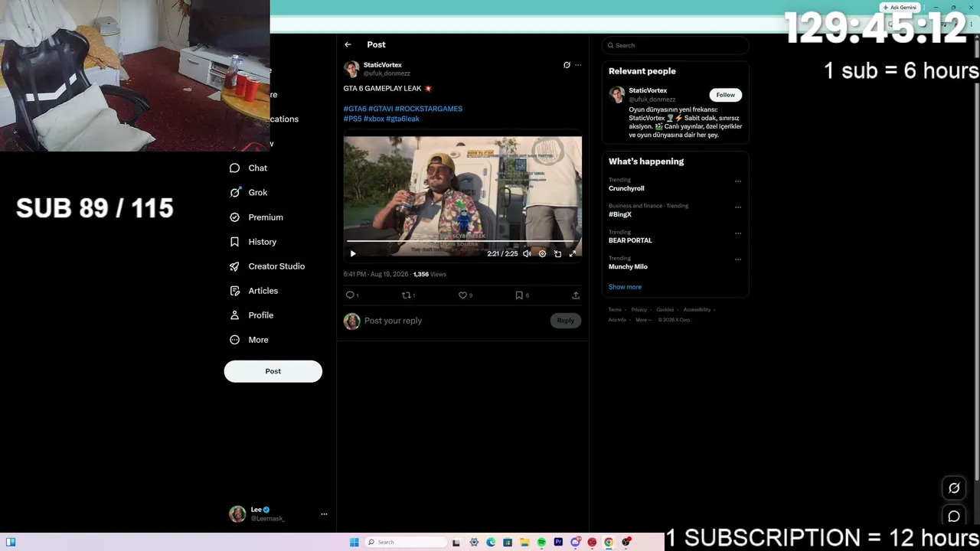Click the Windows taskbar Search box
Image resolution: width=980 pixels, height=551 pixels.
[405, 543]
